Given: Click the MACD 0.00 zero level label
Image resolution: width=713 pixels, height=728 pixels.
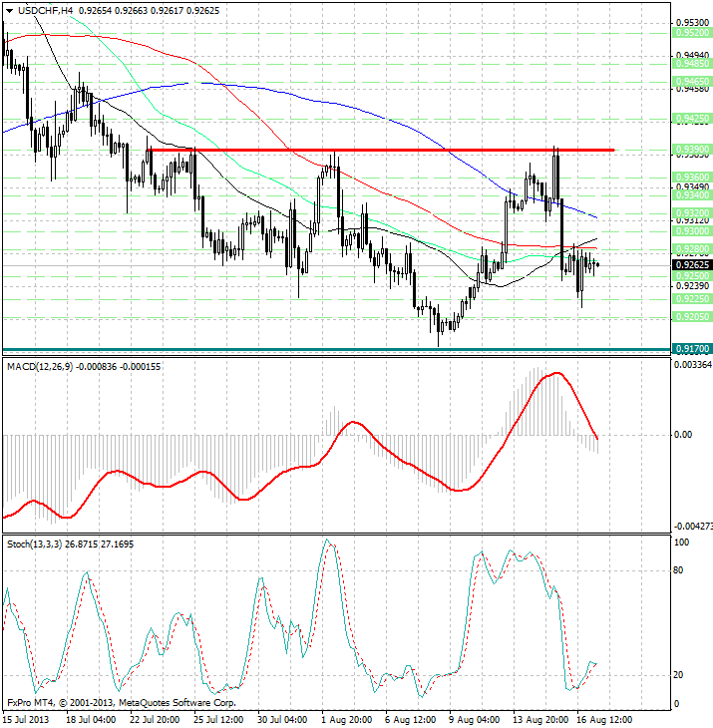Looking at the screenshot, I should (683, 435).
